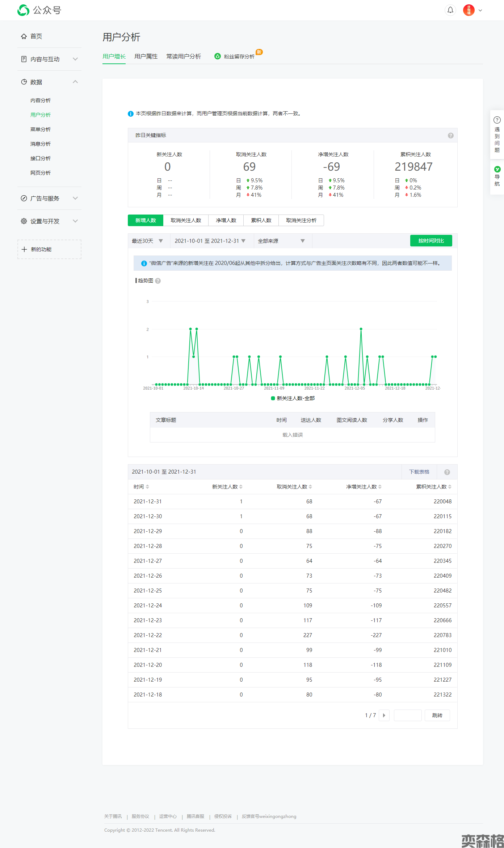
Task: Click the 按时间对比 button
Action: (x=431, y=241)
